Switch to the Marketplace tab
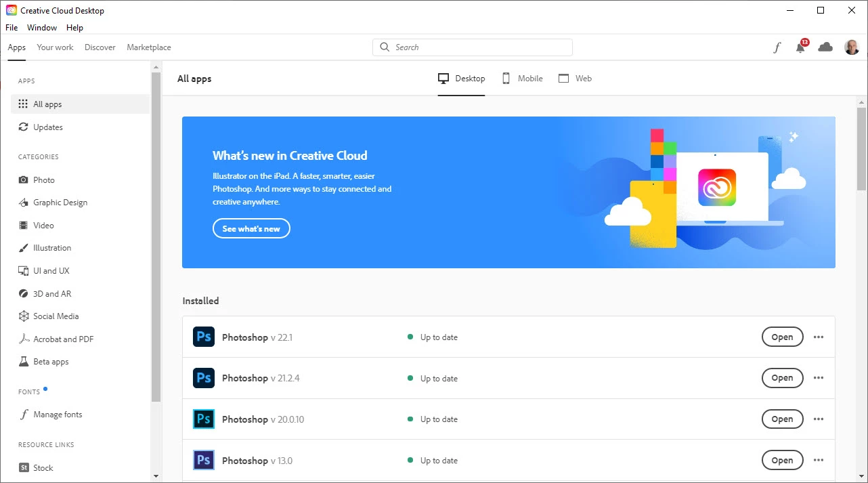 click(149, 47)
